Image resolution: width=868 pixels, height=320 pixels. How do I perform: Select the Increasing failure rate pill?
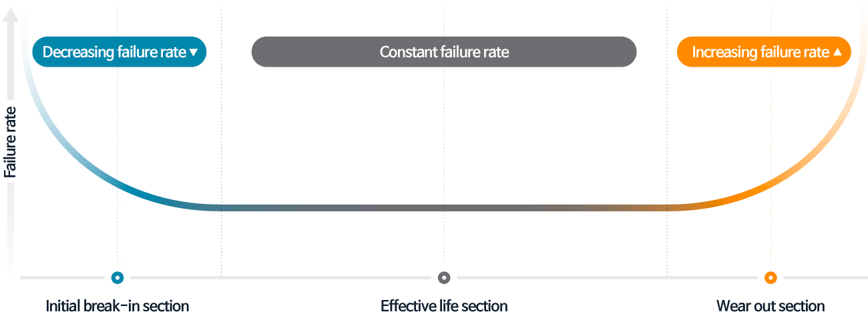pos(764,52)
